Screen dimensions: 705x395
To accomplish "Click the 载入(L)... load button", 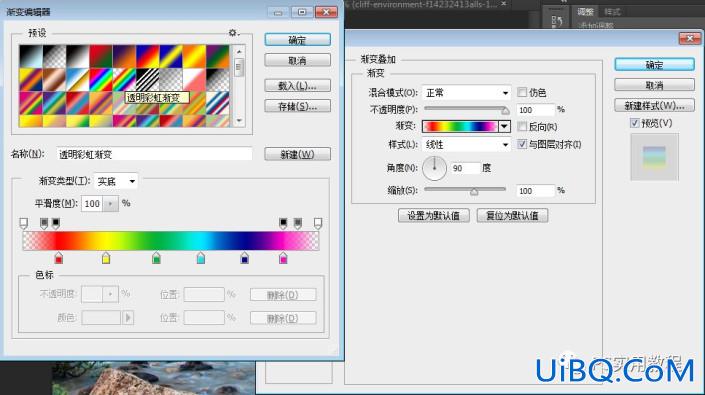I will [x=298, y=85].
